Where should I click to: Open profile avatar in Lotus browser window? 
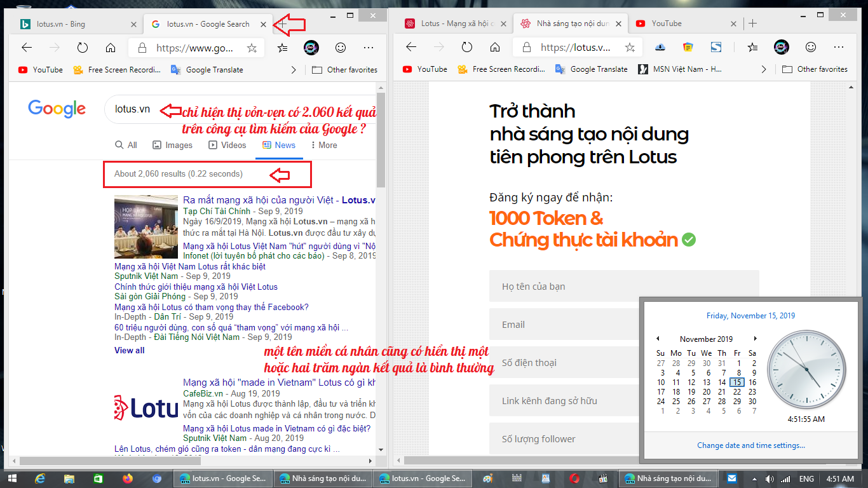point(781,46)
